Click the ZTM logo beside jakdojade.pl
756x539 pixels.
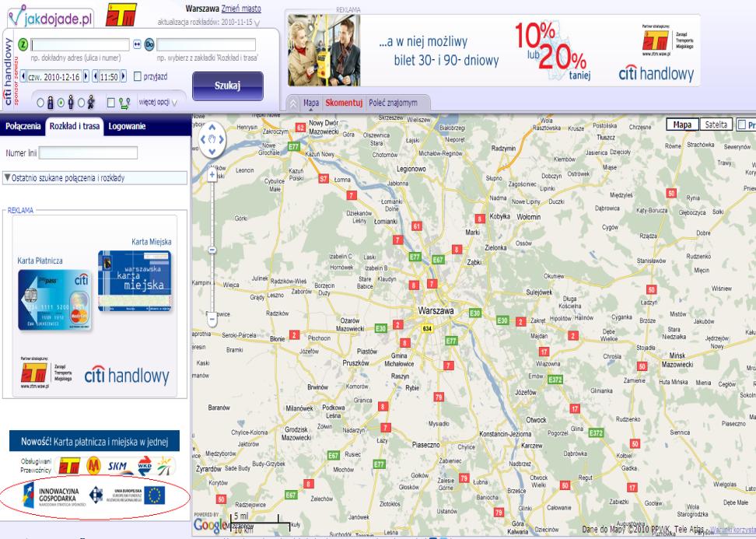click(x=121, y=15)
